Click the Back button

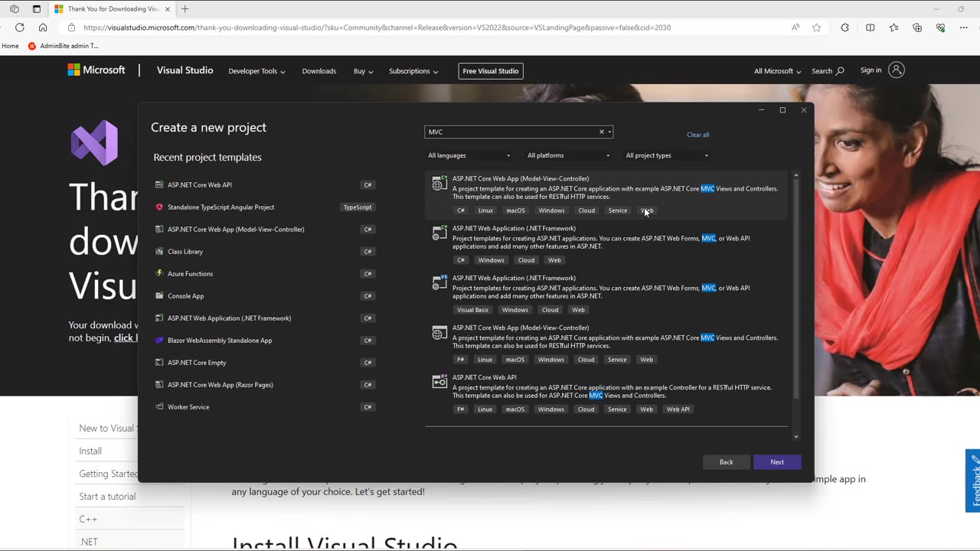click(x=726, y=462)
